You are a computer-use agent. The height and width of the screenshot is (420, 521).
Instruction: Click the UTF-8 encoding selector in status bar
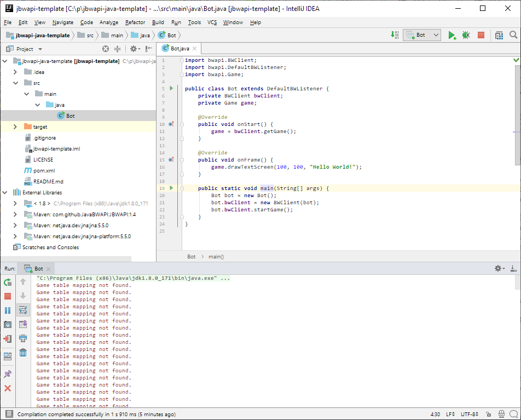[x=470, y=415]
